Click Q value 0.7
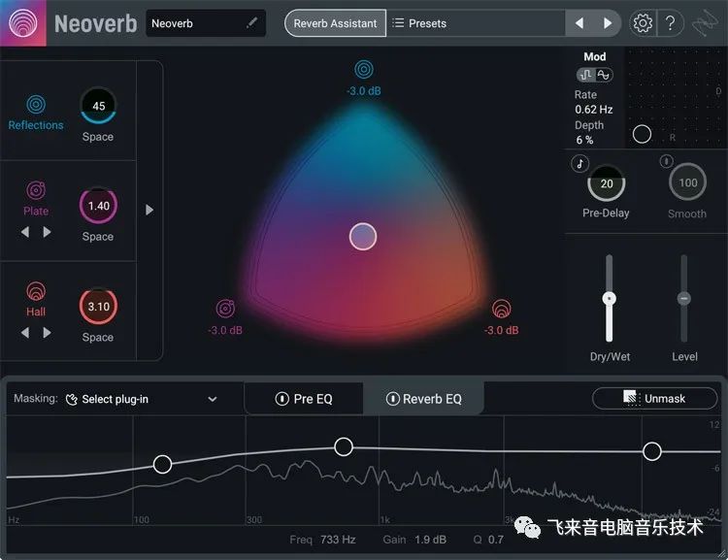Viewport: 728px width, 560px height. click(x=496, y=540)
